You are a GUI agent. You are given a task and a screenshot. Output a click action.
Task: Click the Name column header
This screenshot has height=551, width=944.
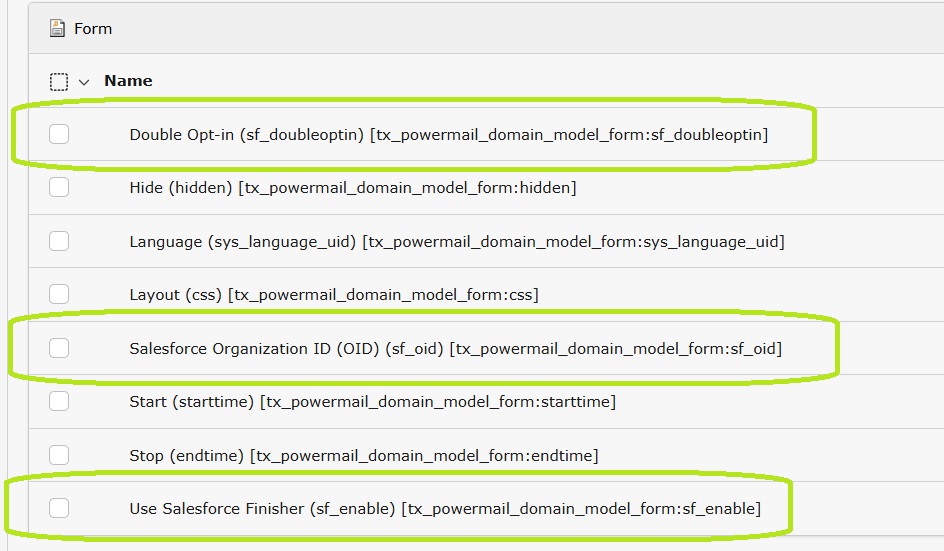[128, 81]
